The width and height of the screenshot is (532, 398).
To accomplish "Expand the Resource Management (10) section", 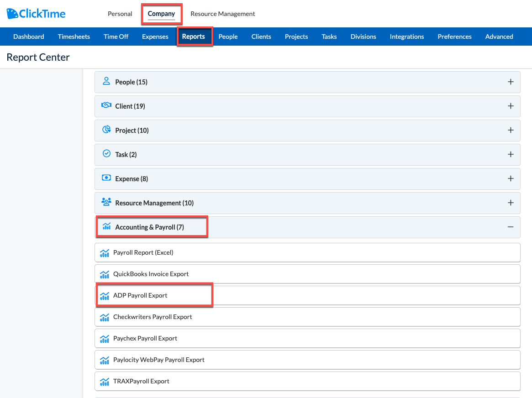I will pyautogui.click(x=511, y=202).
